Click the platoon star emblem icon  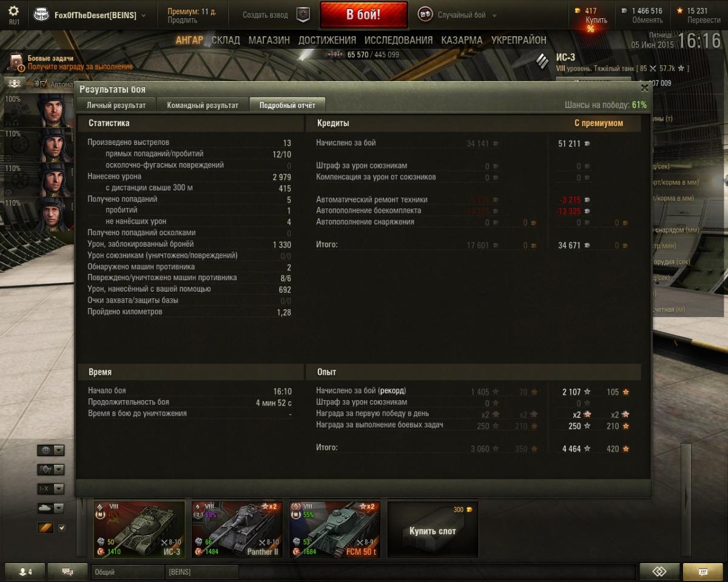click(303, 15)
